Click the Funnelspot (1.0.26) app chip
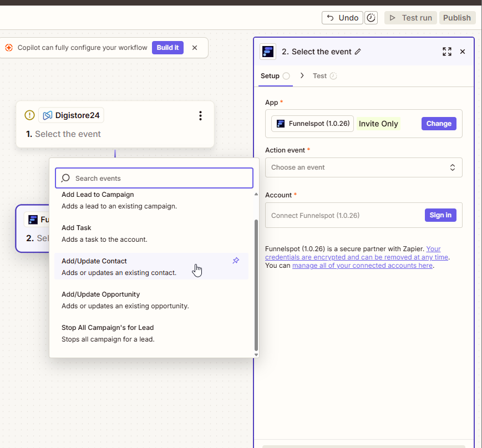The width and height of the screenshot is (482, 448). (312, 124)
